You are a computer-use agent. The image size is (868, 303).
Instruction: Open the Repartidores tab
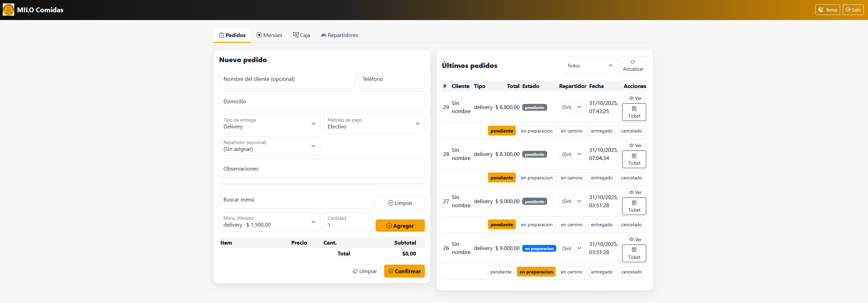[x=339, y=35]
